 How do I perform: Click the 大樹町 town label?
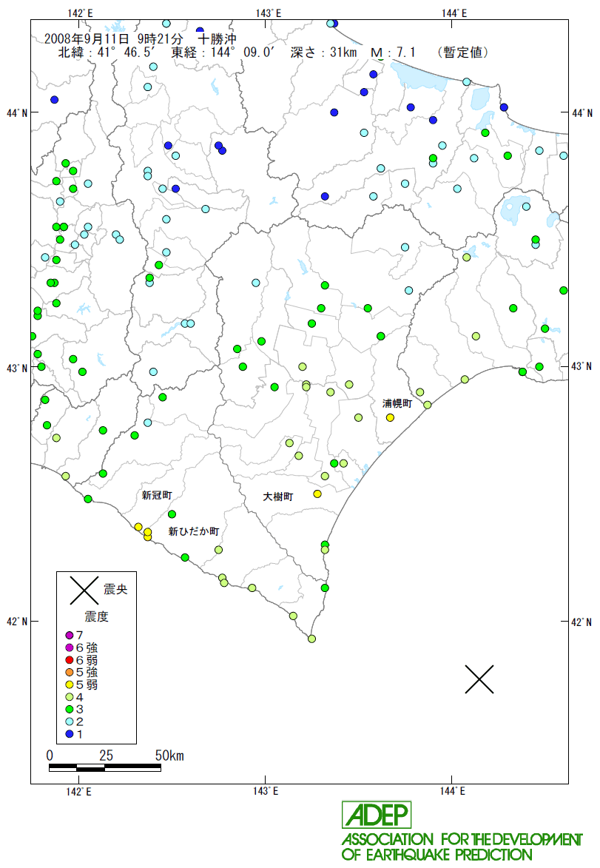tap(278, 497)
